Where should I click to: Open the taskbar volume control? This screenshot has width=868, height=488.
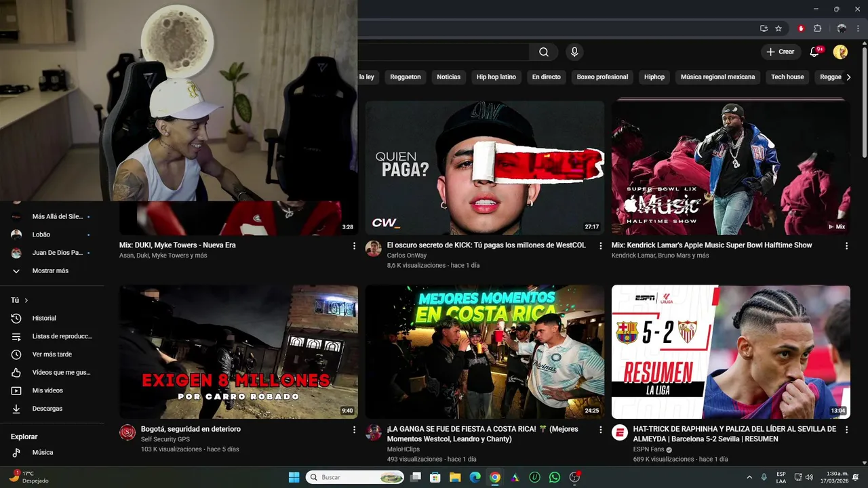tap(810, 477)
